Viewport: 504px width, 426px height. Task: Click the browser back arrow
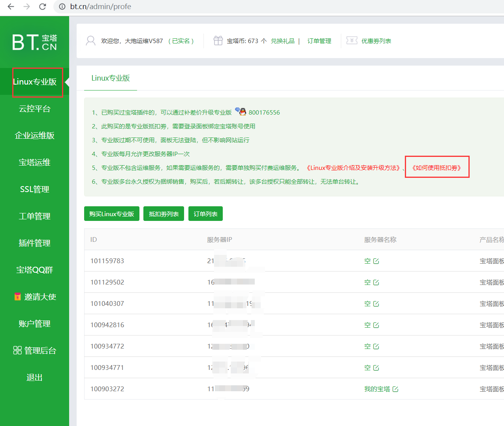pyautogui.click(x=11, y=6)
